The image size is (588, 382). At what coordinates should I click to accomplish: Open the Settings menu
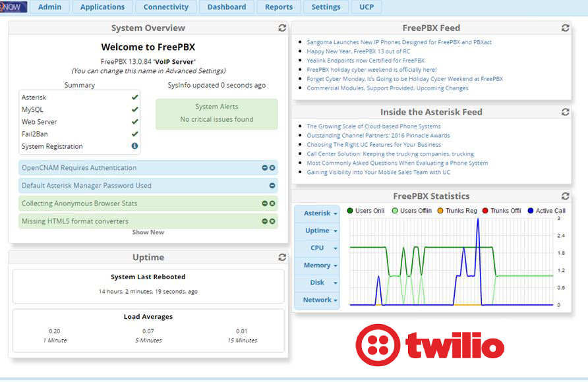326,7
